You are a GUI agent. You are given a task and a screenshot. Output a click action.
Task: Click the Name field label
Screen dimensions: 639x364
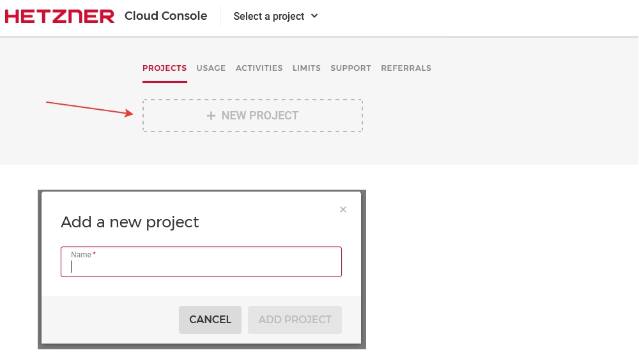(x=81, y=255)
